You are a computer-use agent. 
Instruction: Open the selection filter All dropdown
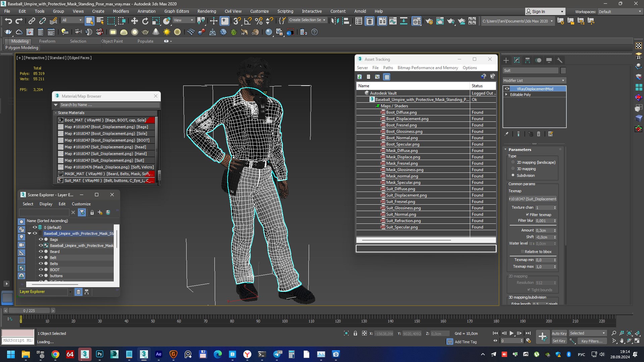[x=72, y=20]
